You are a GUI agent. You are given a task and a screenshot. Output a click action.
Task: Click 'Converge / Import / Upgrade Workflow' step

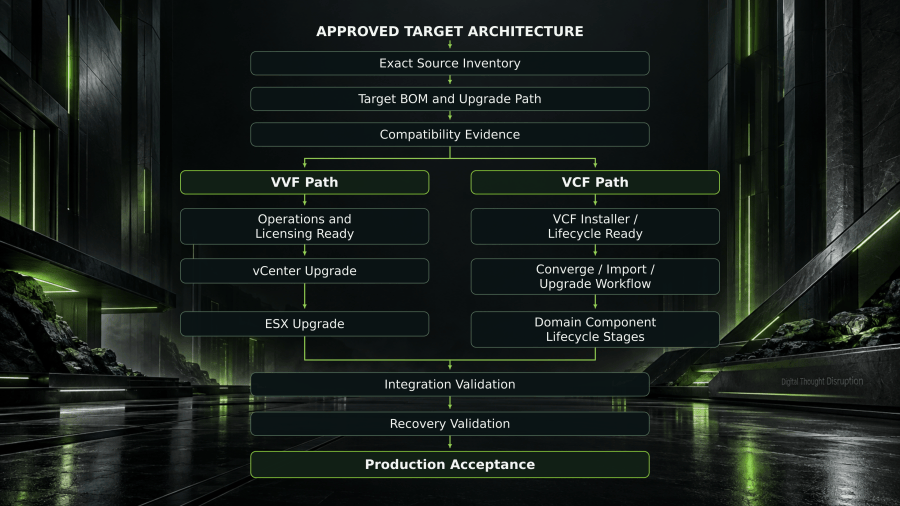click(595, 276)
